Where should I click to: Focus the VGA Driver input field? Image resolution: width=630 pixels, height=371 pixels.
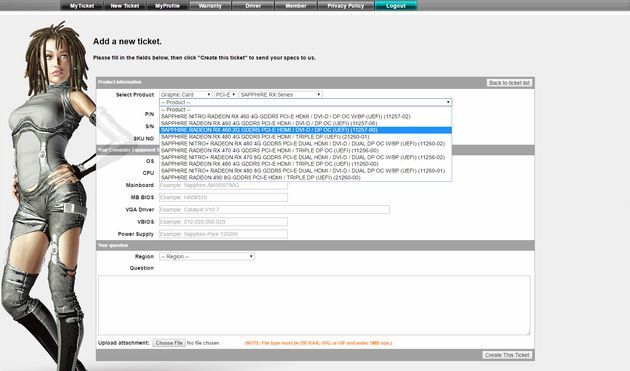click(274, 209)
